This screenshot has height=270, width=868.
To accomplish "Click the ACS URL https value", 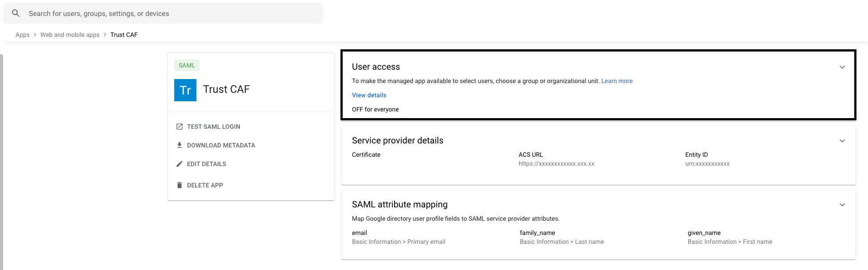I will point(556,163).
